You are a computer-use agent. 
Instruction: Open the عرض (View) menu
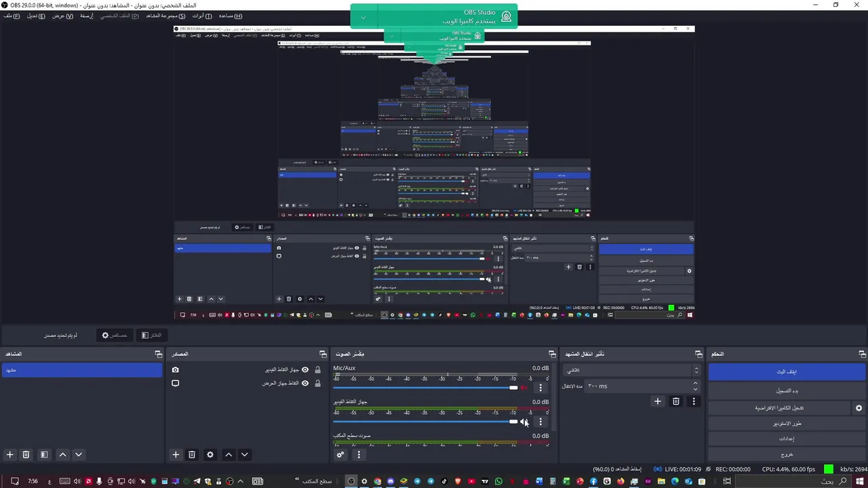point(63,16)
